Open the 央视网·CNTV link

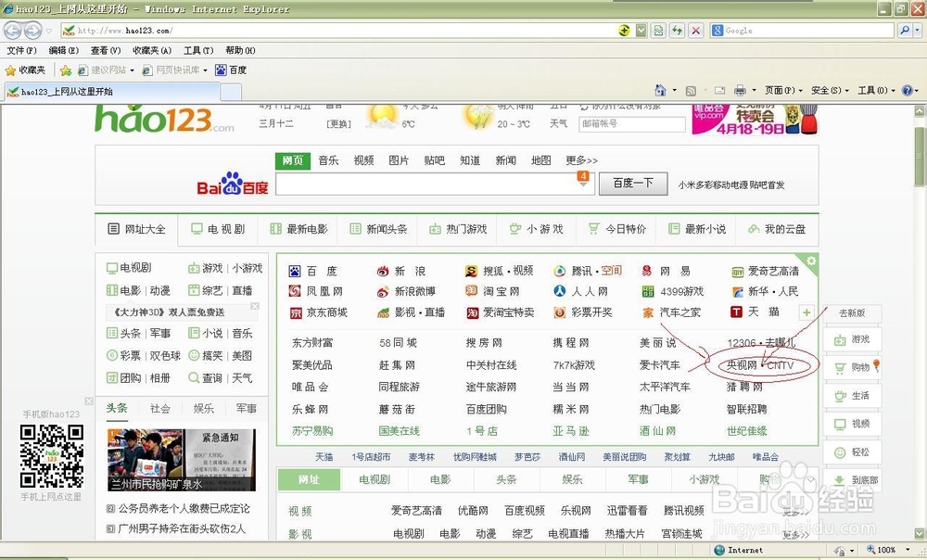[x=760, y=365]
